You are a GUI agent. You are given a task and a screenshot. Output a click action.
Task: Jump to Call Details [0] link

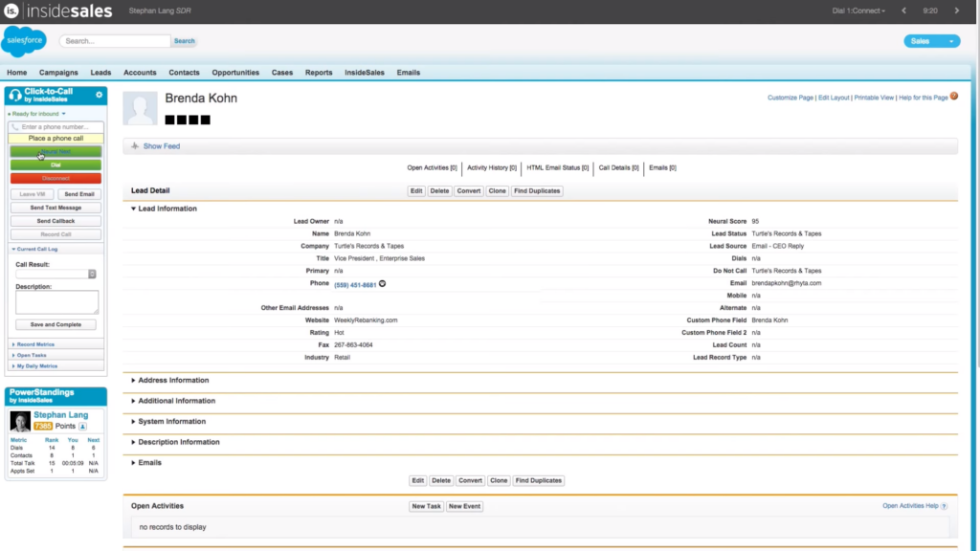pyautogui.click(x=619, y=167)
